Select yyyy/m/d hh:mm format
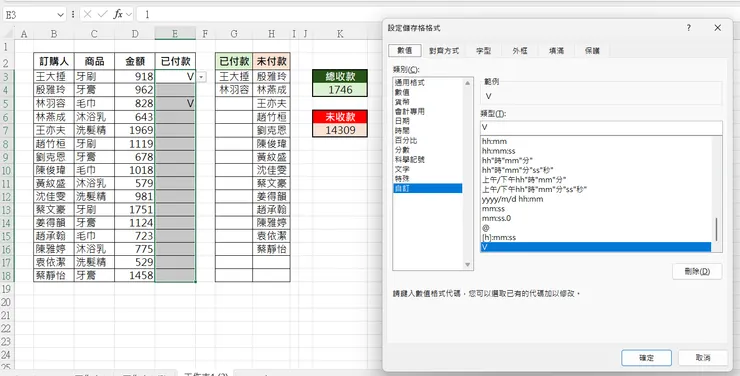The image size is (740, 376). [596, 199]
